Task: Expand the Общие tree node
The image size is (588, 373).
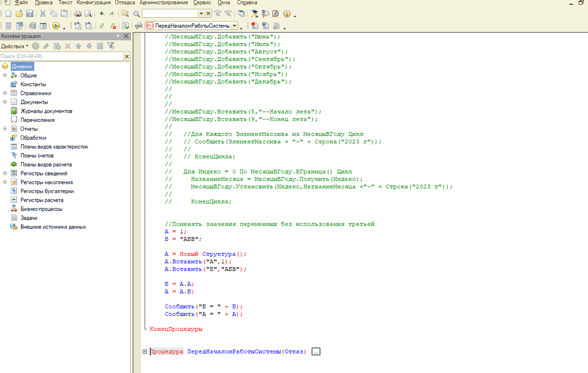Action: pyautogui.click(x=5, y=75)
